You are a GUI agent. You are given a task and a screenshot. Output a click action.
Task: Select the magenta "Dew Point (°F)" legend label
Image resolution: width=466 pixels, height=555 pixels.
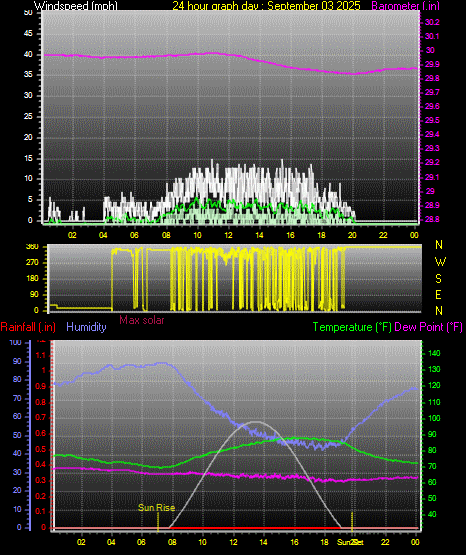pyautogui.click(x=428, y=327)
